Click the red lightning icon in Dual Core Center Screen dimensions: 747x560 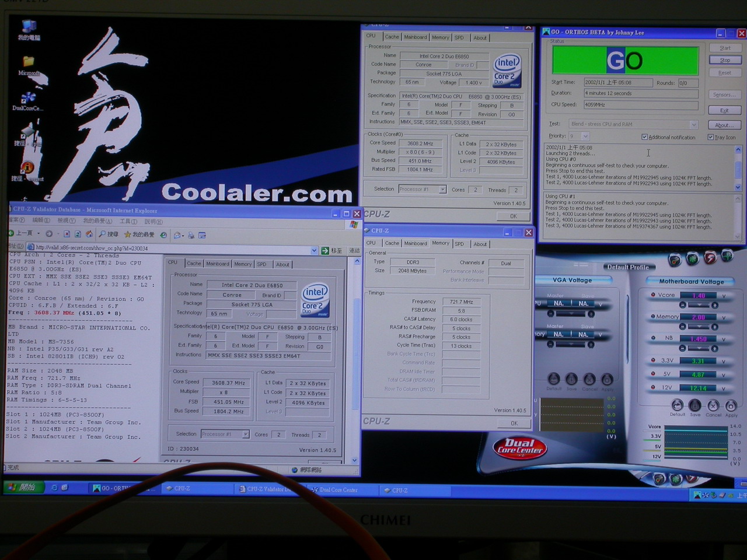(x=710, y=257)
